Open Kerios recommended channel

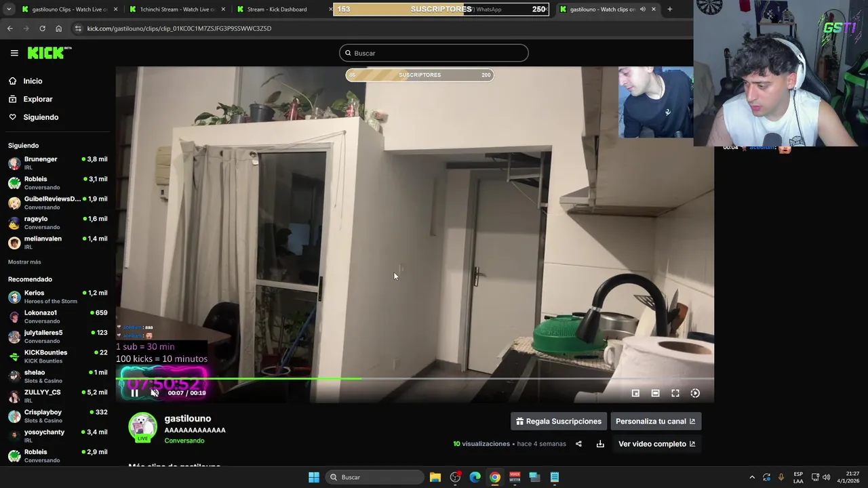(x=58, y=297)
